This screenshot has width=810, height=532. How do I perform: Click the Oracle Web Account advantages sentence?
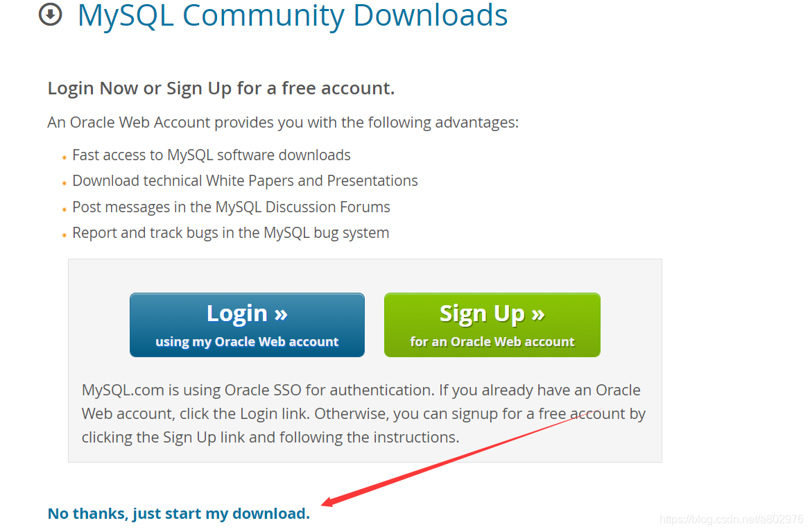283,122
